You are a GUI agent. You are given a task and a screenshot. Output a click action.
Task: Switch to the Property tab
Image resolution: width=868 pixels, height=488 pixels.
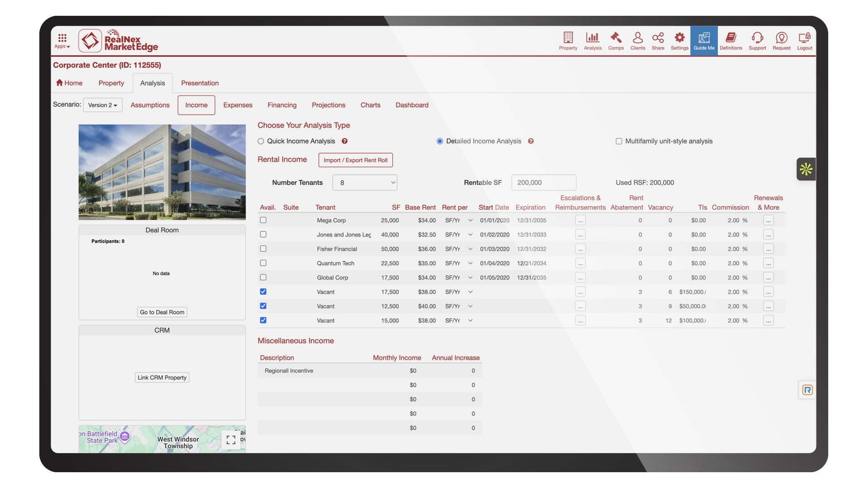[111, 83]
